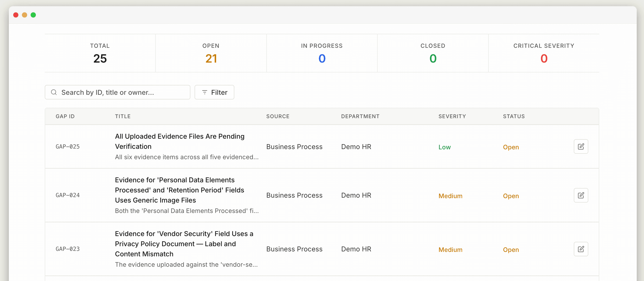Click the Open status of GAP-025
Viewport: 644px width, 281px height.
(511, 147)
